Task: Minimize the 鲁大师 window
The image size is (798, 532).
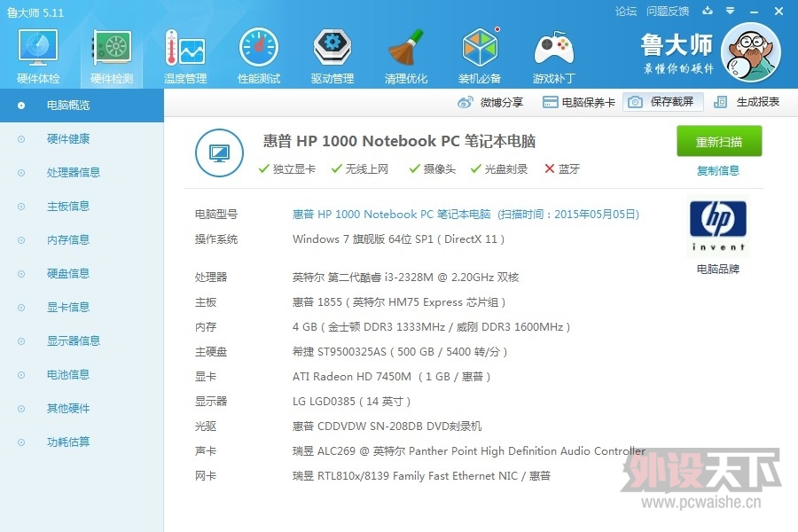Action: click(755, 12)
